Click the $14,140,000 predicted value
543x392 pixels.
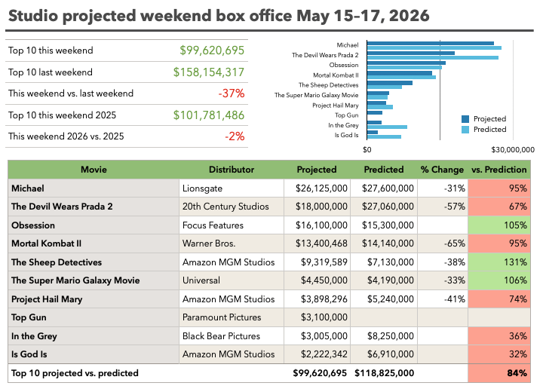[x=388, y=243]
